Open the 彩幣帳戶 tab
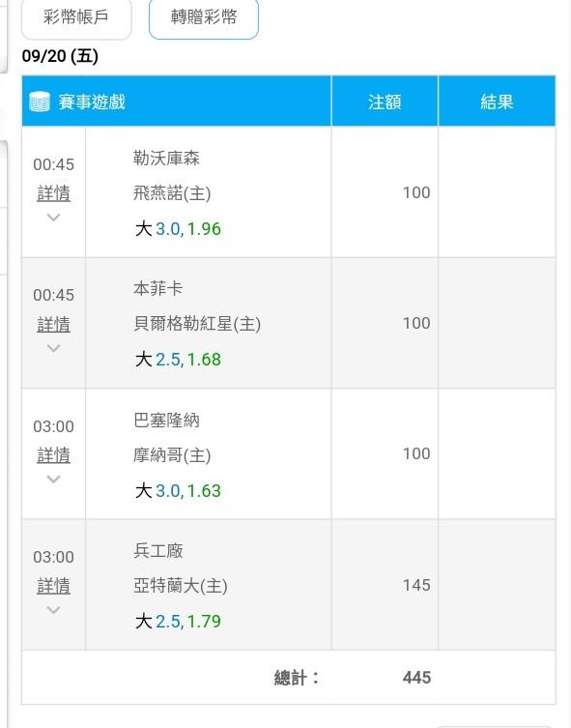 pos(76,17)
